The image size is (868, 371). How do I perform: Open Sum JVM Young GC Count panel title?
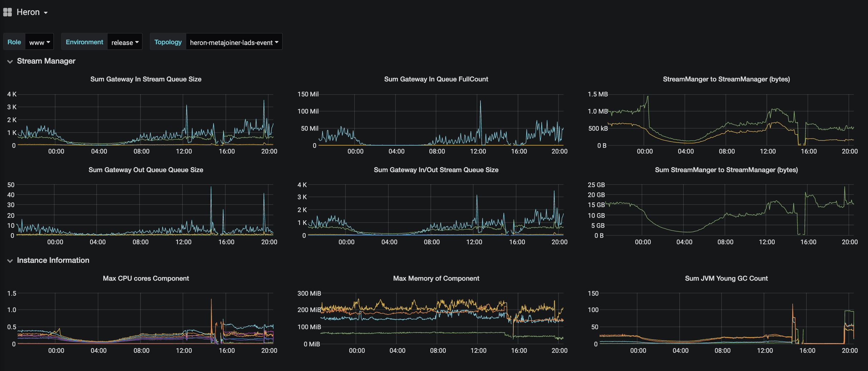coord(726,279)
